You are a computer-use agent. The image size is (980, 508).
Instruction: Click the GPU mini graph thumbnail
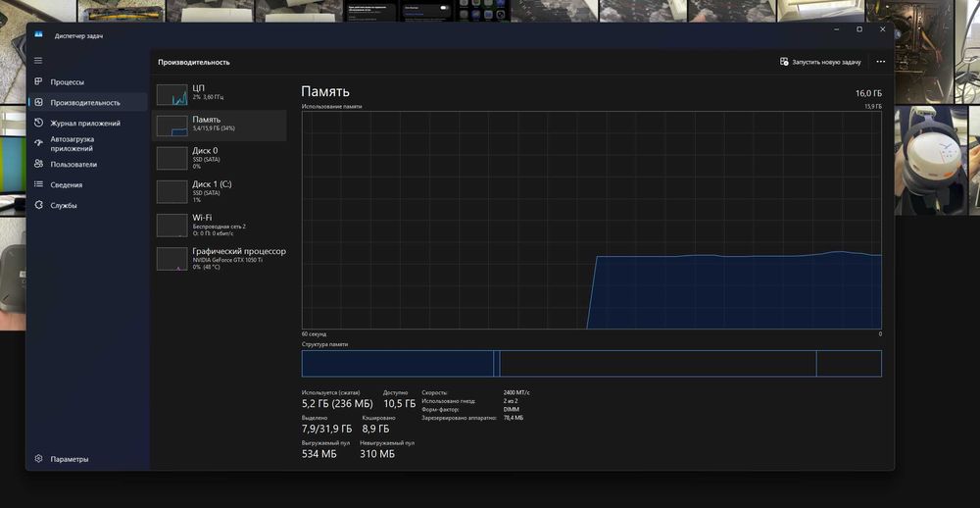tap(171, 258)
